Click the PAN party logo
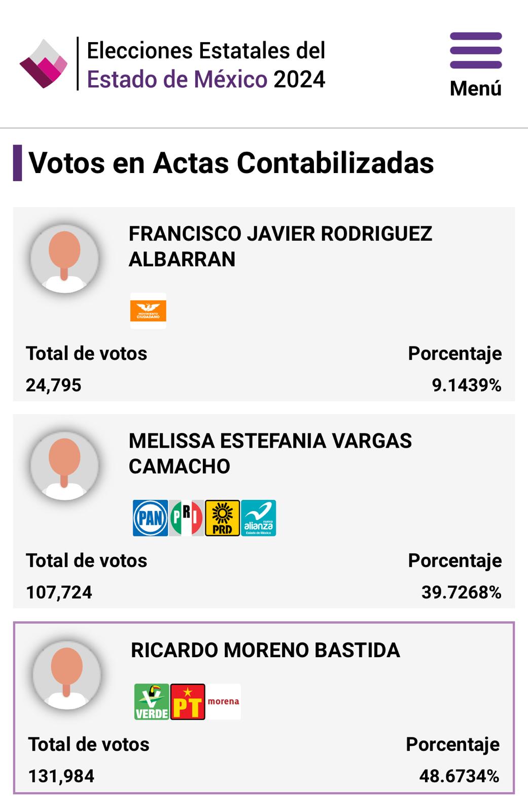Viewport: 528px width, 812px height. 150,518
